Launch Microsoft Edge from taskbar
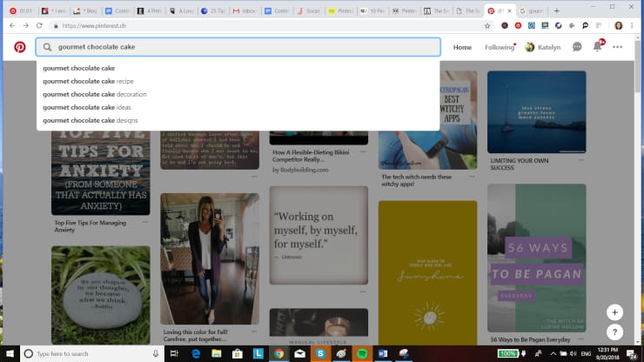644x362 pixels. [196, 353]
